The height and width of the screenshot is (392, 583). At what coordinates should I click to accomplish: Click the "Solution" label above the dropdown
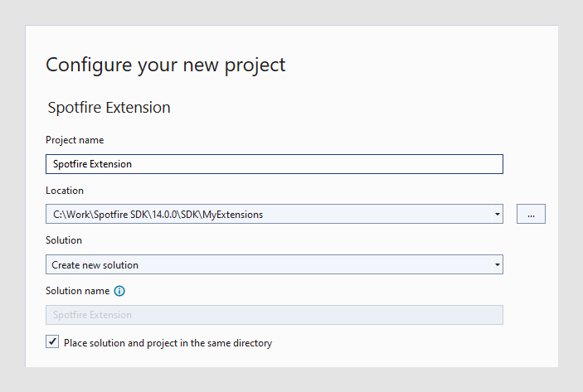[64, 240]
